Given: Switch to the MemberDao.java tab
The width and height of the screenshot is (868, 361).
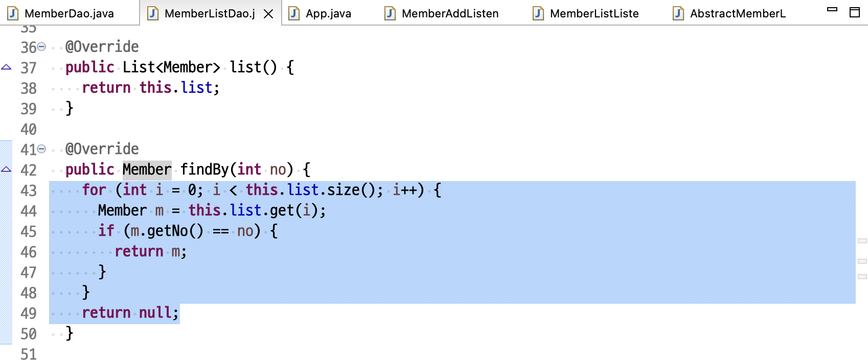Looking at the screenshot, I should tap(69, 13).
